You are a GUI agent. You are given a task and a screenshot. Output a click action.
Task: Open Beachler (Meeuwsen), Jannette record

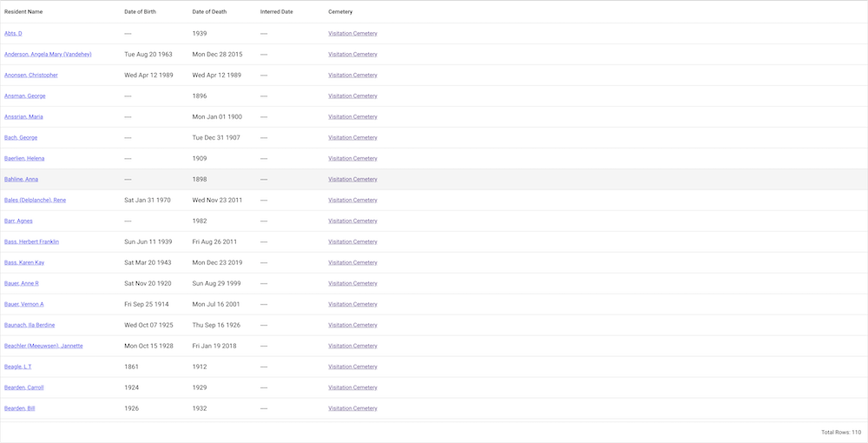pos(43,346)
